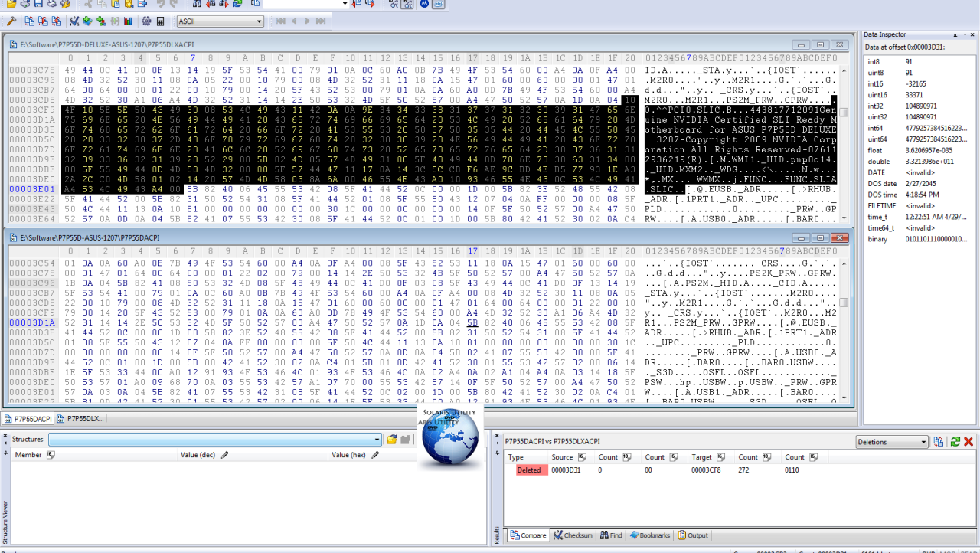Launch the calculator icon in the toolbar
This screenshot has height=553, width=980.
click(161, 21)
